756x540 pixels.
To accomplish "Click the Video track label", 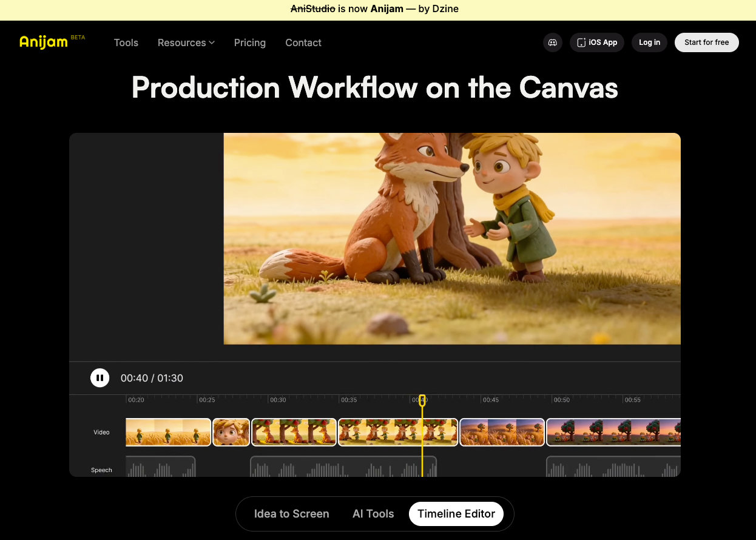I will coord(101,432).
